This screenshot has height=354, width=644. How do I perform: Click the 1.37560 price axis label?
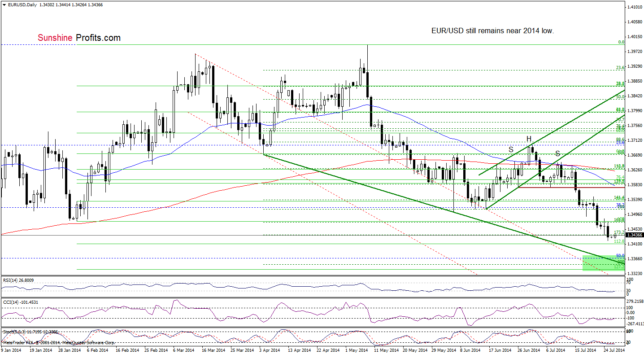click(x=635, y=126)
